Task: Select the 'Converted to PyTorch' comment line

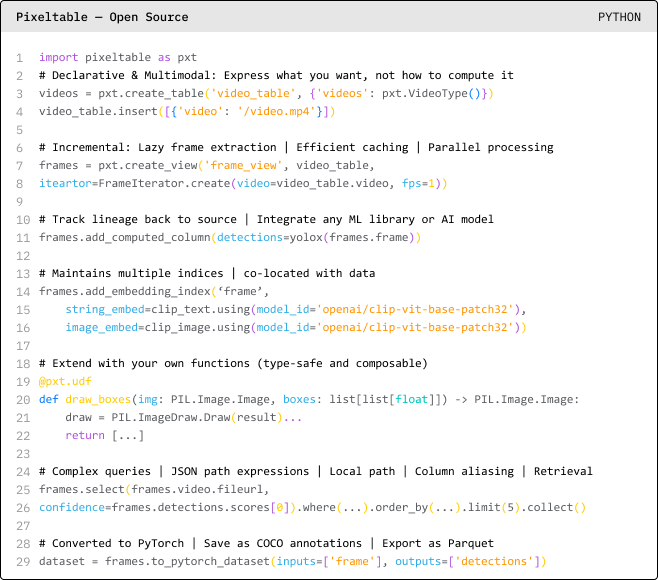Action: point(266,543)
